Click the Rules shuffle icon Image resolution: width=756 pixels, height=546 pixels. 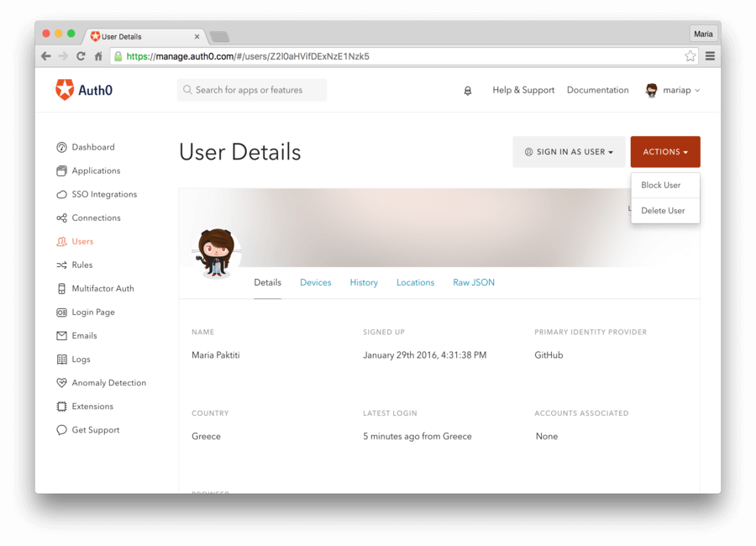[x=61, y=265]
